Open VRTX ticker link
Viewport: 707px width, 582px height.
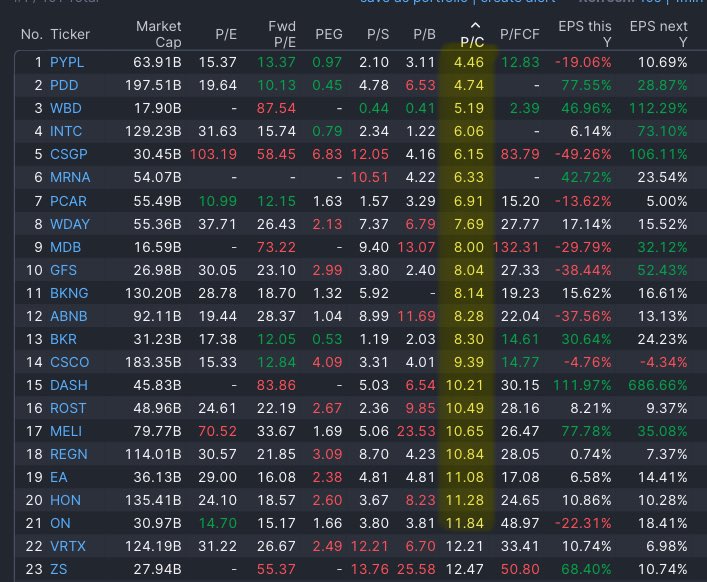click(x=68, y=546)
